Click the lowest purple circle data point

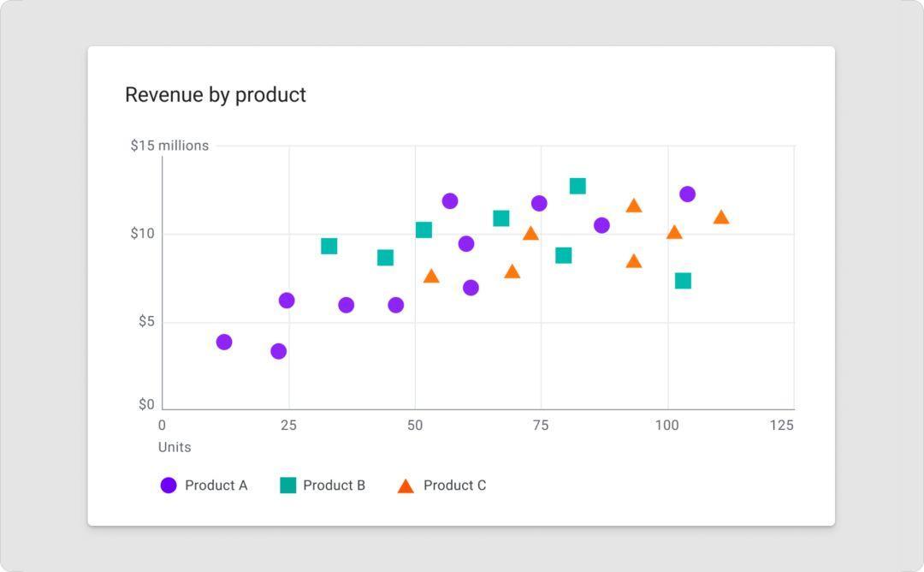pyautogui.click(x=278, y=351)
